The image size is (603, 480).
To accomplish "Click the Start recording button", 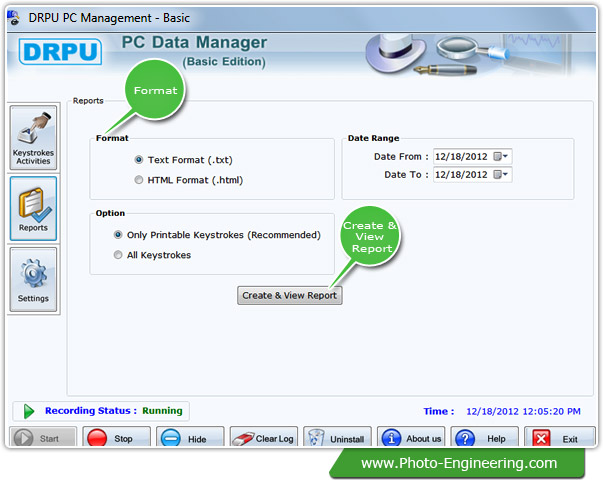I will pos(43,438).
